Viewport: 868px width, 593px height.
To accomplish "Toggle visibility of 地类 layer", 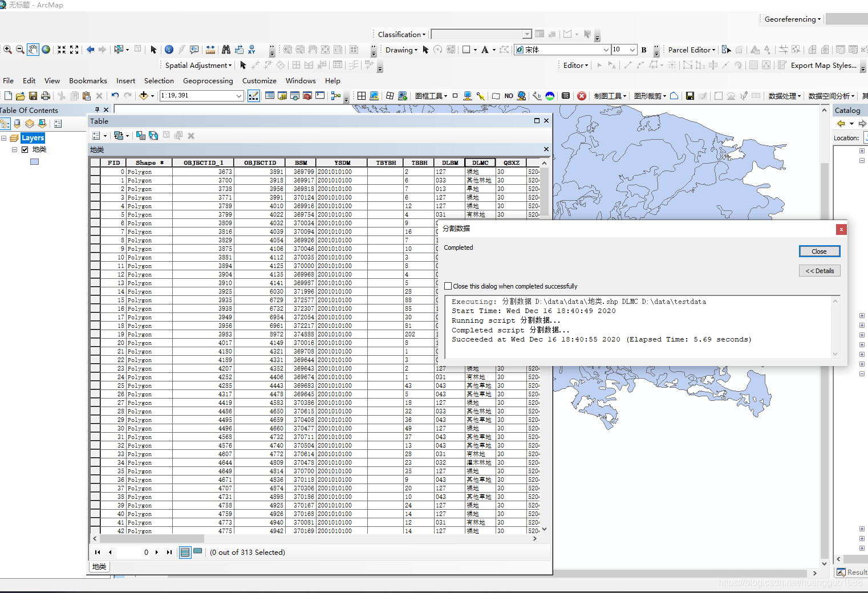I will pyautogui.click(x=25, y=149).
